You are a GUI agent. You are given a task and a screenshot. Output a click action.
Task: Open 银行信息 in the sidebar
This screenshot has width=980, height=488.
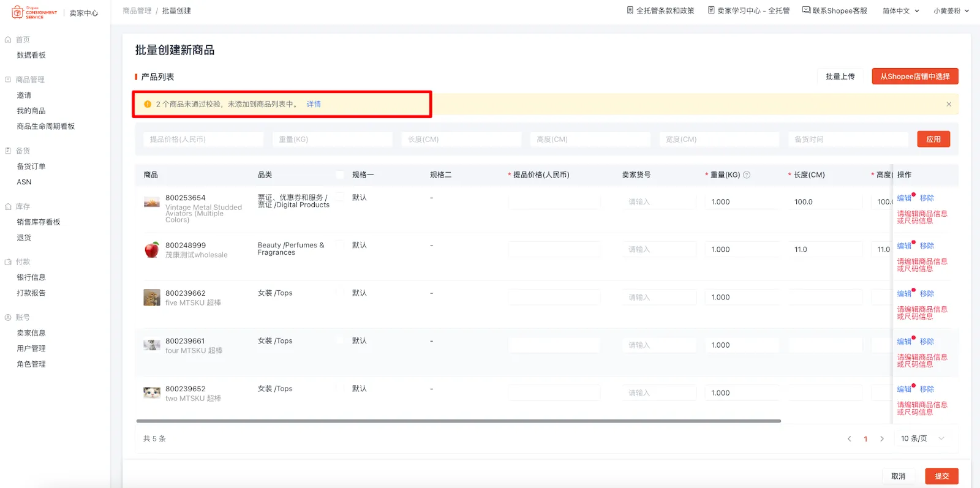31,277
